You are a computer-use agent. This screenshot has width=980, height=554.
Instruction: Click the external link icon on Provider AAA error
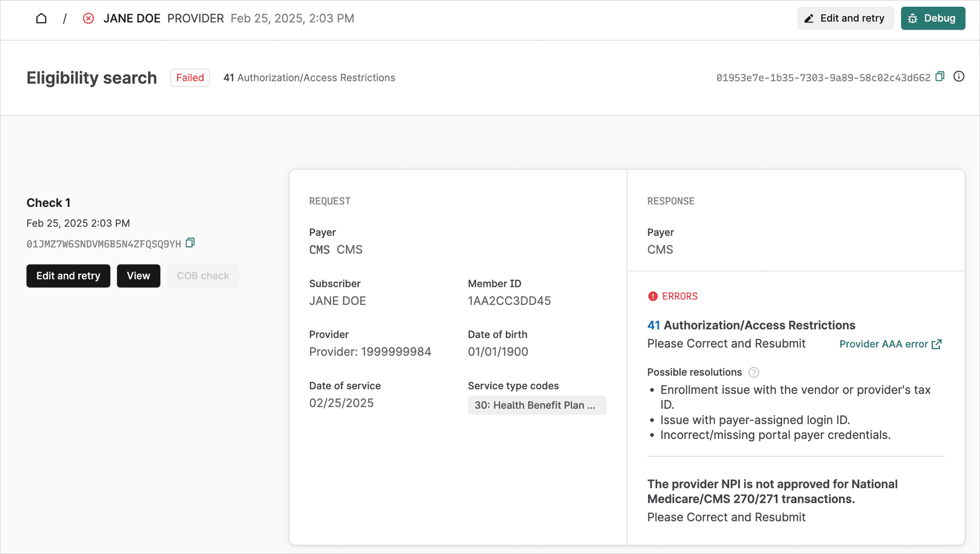coord(936,344)
